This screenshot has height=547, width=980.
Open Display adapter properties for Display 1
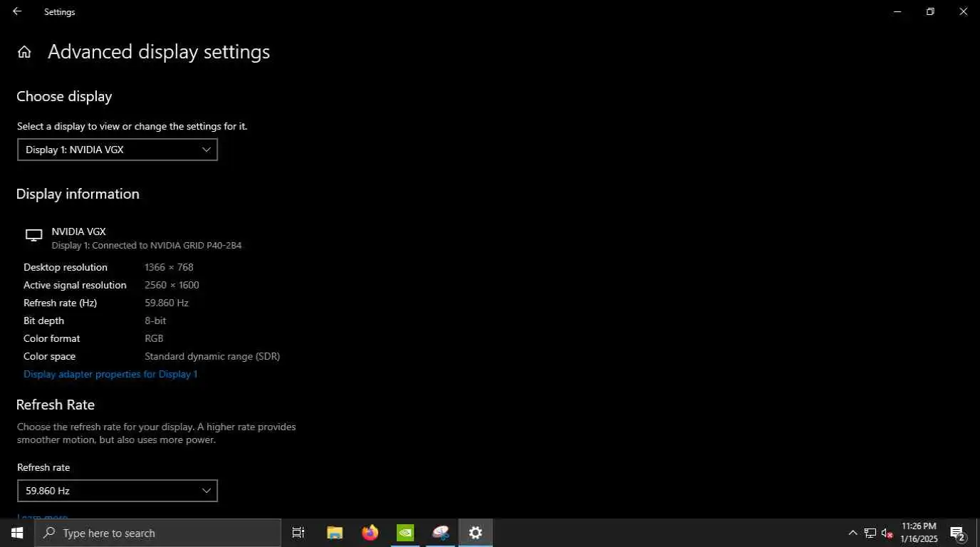110,374
